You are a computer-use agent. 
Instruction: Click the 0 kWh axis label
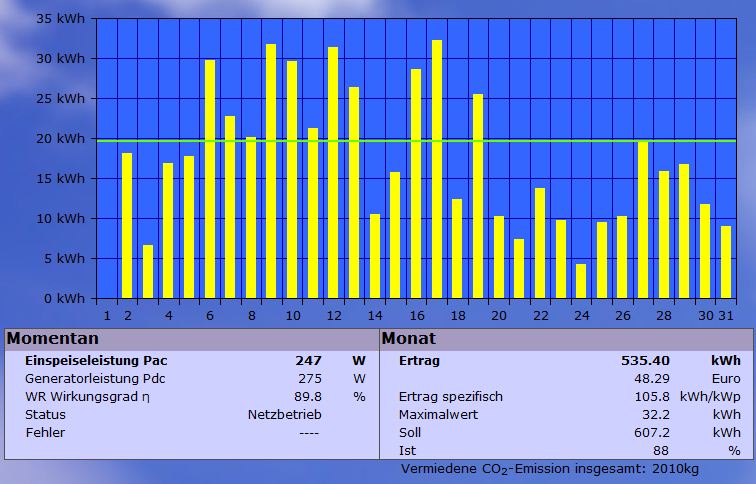coord(64,299)
